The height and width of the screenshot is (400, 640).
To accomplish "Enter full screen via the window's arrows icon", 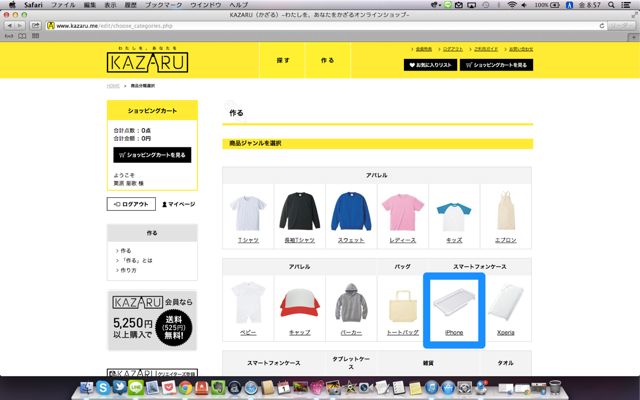I will click(x=634, y=15).
